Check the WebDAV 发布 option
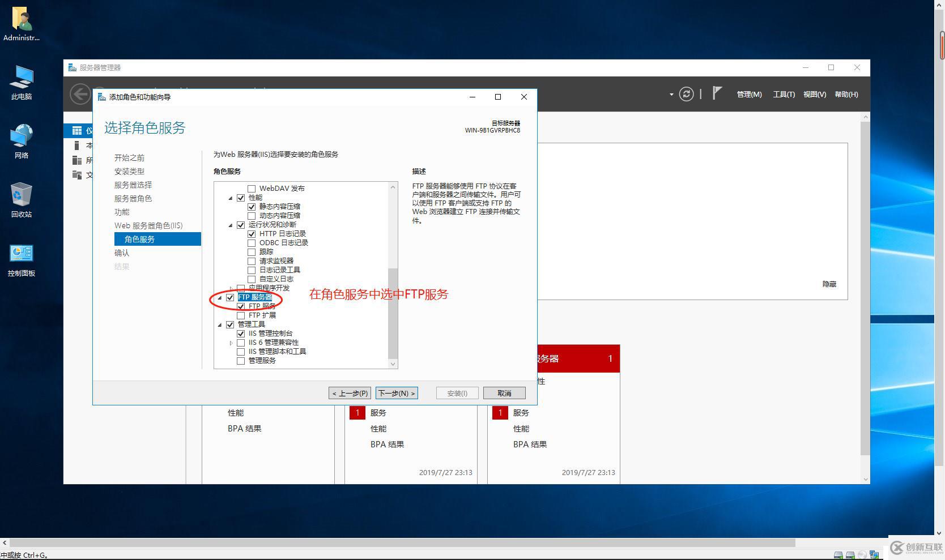The image size is (945, 560). [x=252, y=189]
